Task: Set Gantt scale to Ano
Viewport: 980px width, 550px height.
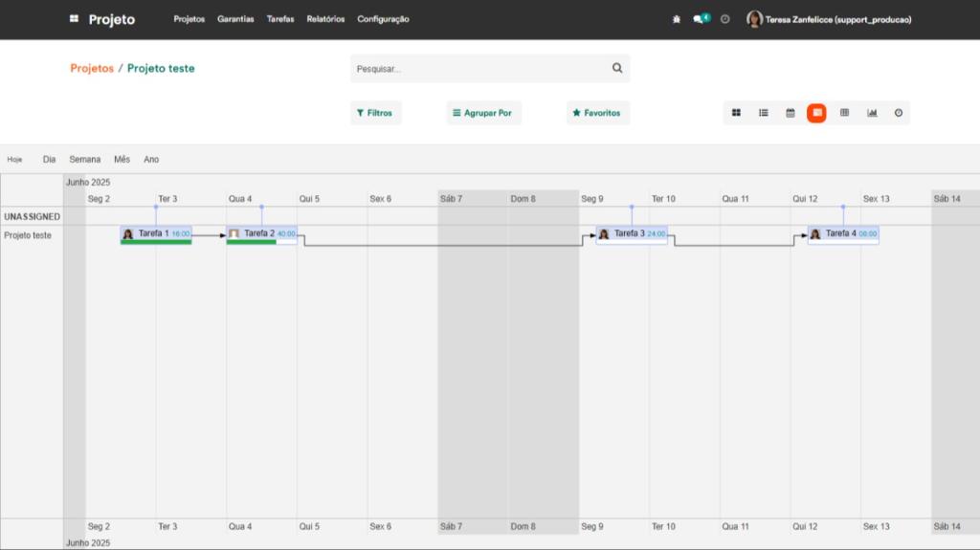Action: [151, 160]
